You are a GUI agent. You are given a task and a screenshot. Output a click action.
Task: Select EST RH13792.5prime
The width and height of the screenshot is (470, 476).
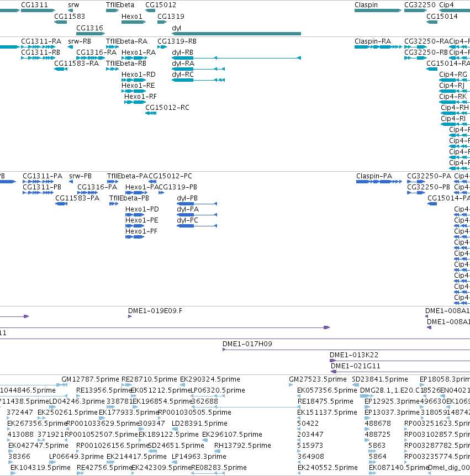[242, 445]
